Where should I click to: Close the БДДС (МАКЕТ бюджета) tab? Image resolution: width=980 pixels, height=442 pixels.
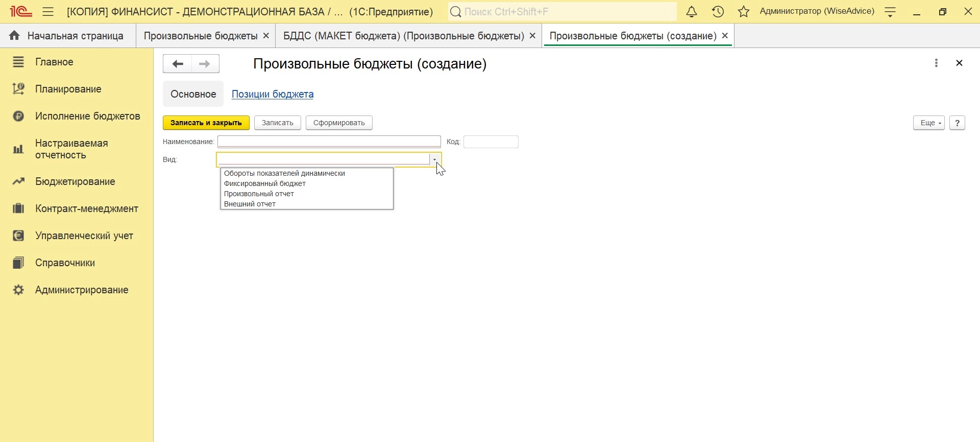coord(532,36)
